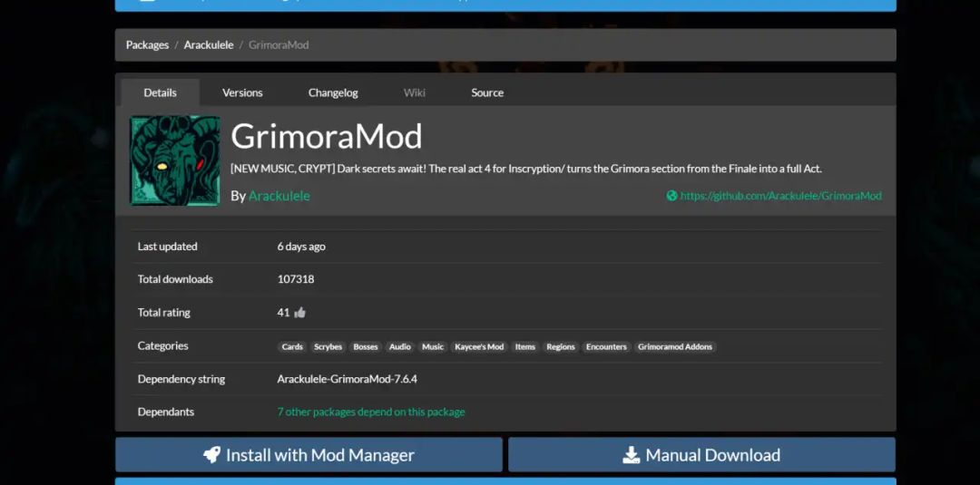
Task: Select the Cards category tag
Action: (292, 347)
